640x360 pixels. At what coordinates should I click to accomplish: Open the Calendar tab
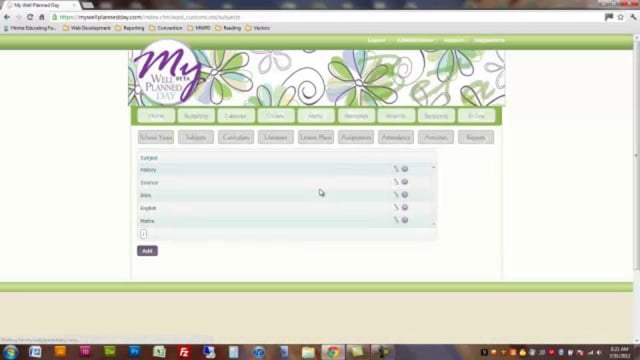click(x=236, y=116)
